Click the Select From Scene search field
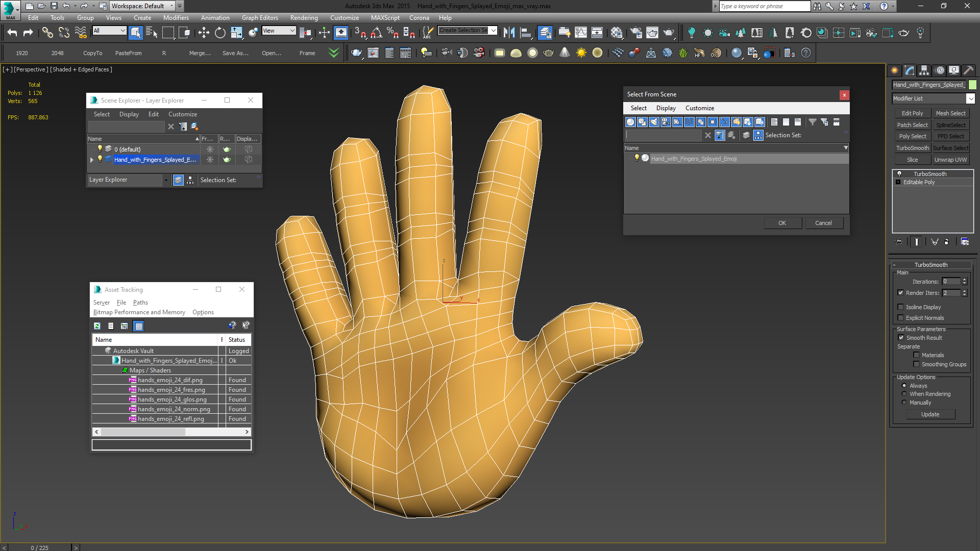 pos(664,135)
